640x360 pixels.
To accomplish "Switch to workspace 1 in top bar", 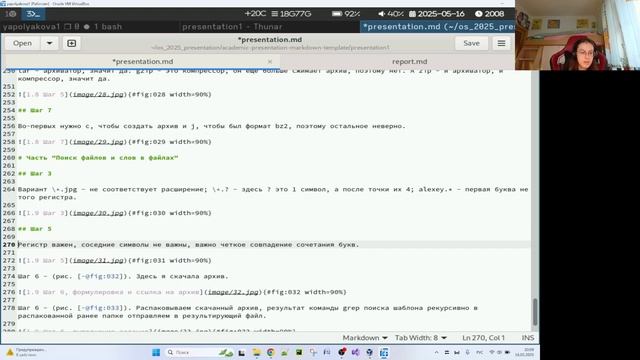I will [10, 14].
